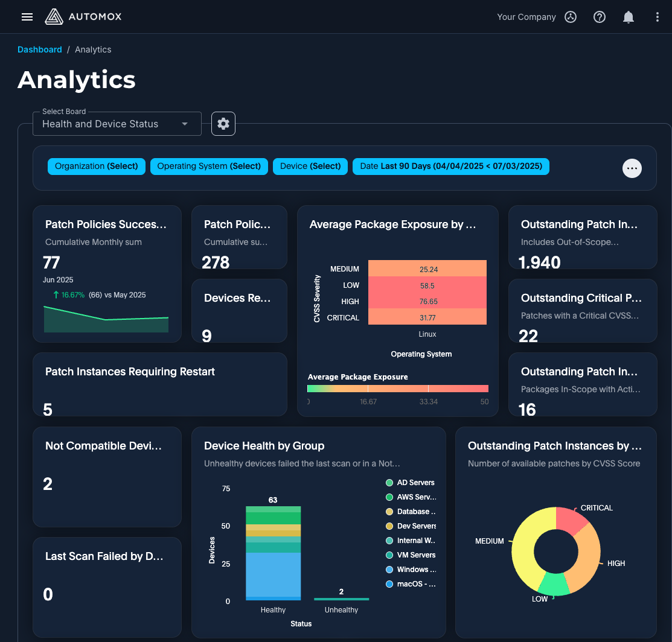Open the help question mark icon
Image resolution: width=672 pixels, height=642 pixels.
[600, 17]
